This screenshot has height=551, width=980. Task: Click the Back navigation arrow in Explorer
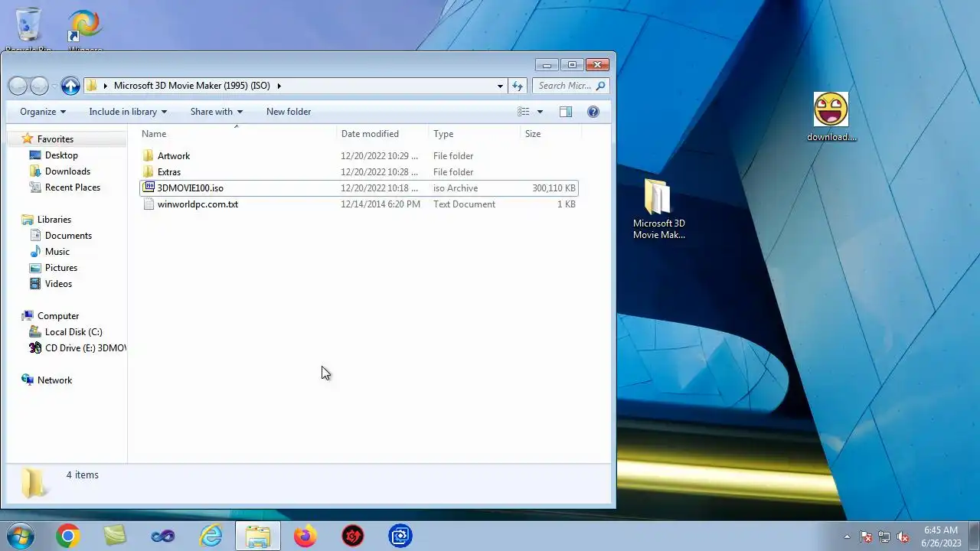coord(18,86)
